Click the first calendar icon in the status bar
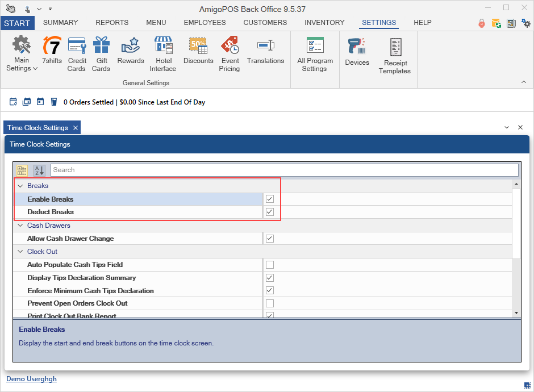The image size is (534, 392). [x=13, y=102]
